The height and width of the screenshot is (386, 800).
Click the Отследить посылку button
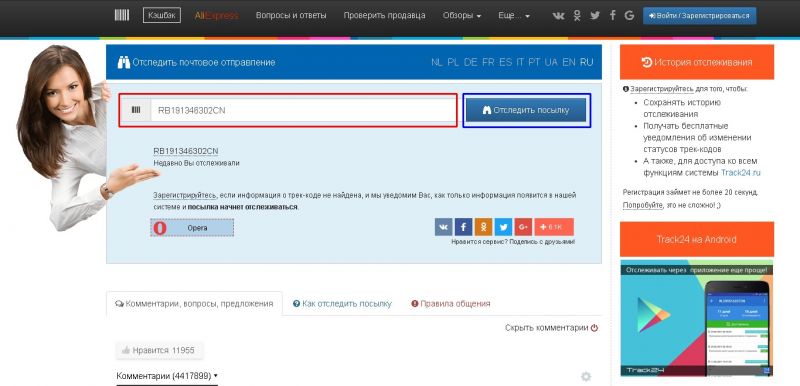pyautogui.click(x=526, y=110)
